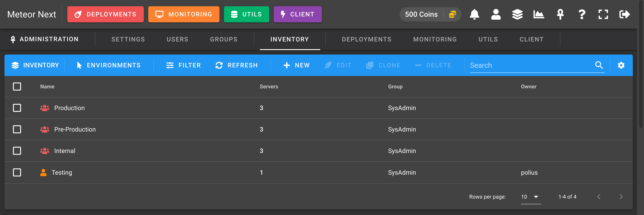The image size is (644, 215).
Task: Click the Testing name cell
Action: tap(62, 173)
